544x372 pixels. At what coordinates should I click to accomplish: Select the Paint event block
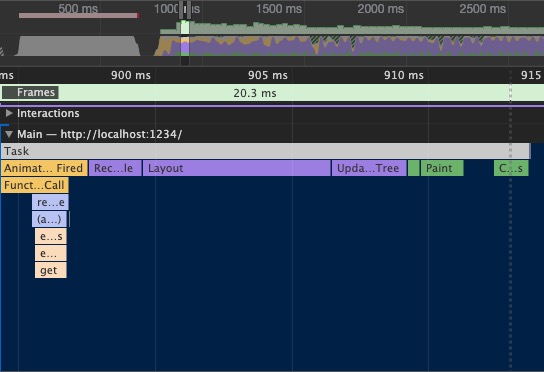tap(442, 168)
